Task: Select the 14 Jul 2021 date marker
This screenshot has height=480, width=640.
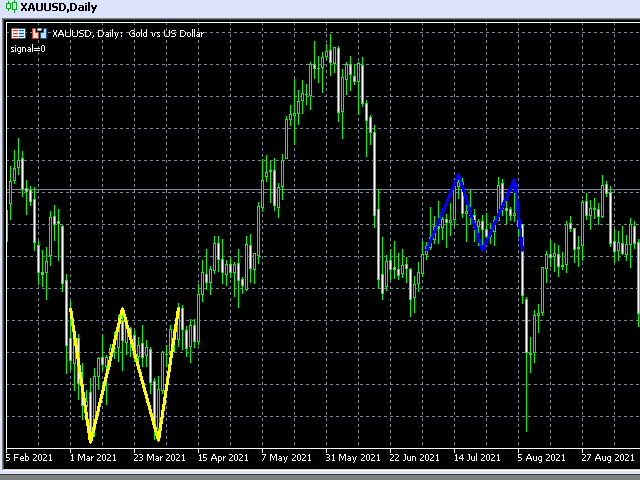Action: 478,458
